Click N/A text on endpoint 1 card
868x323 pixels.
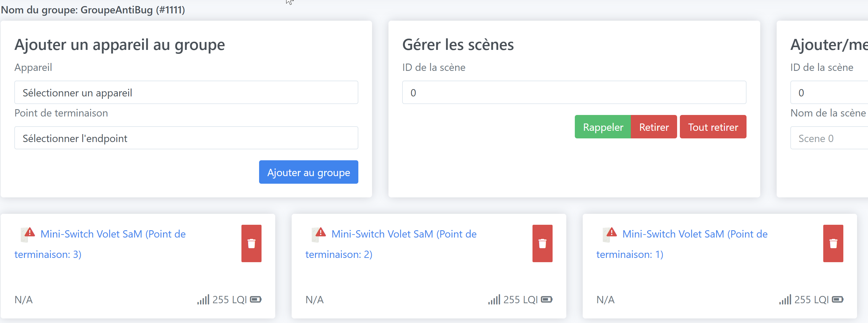[606, 300]
